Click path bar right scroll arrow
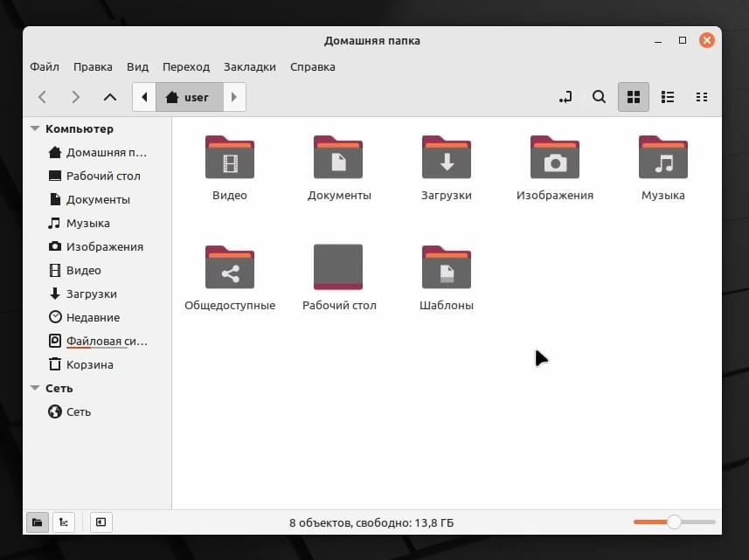Screen dimensions: 749x560 (x=234, y=97)
